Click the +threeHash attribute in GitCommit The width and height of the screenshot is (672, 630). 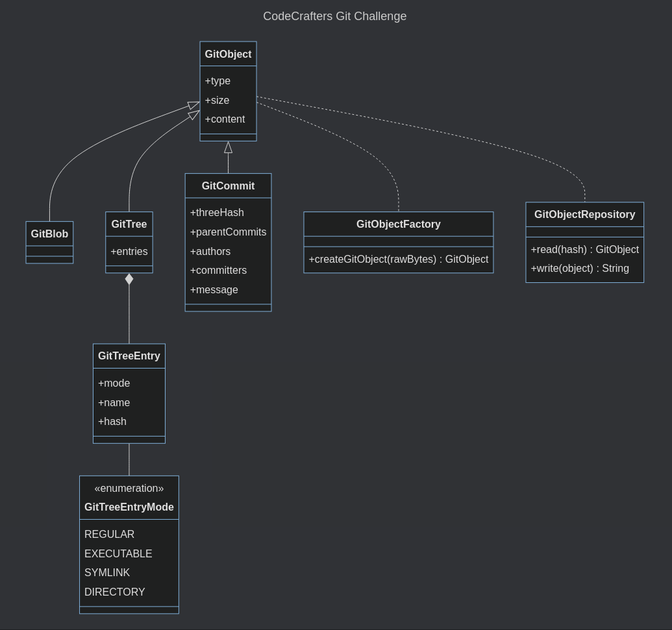coord(216,212)
